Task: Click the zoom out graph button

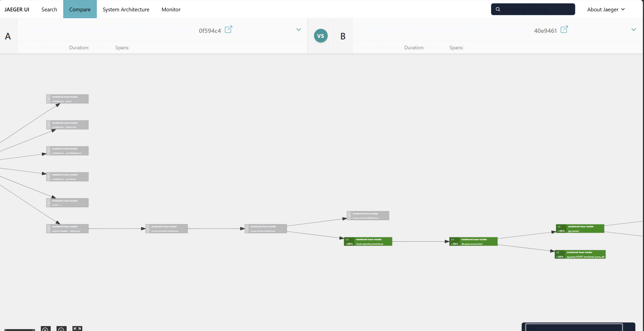Action: tap(61, 329)
